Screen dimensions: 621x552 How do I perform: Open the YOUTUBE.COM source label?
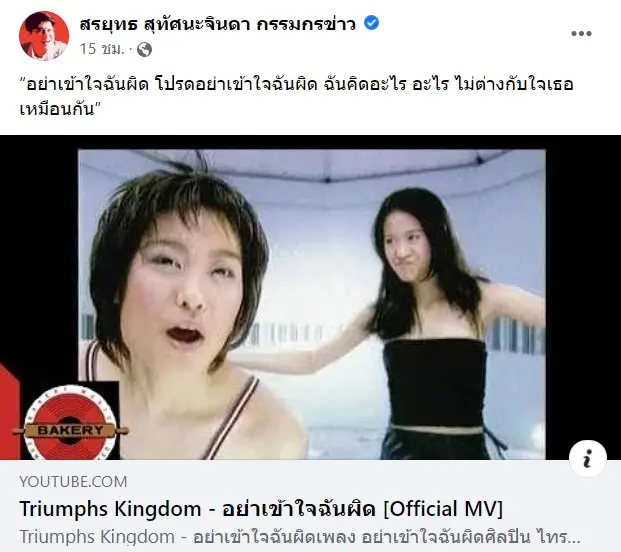[x=73, y=482]
